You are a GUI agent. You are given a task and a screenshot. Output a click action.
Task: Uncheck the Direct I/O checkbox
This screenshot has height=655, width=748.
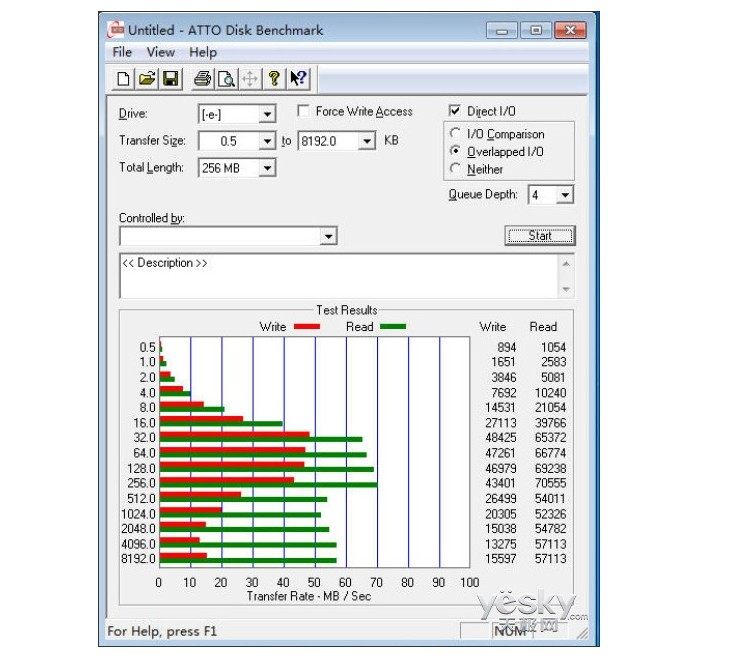click(x=455, y=111)
